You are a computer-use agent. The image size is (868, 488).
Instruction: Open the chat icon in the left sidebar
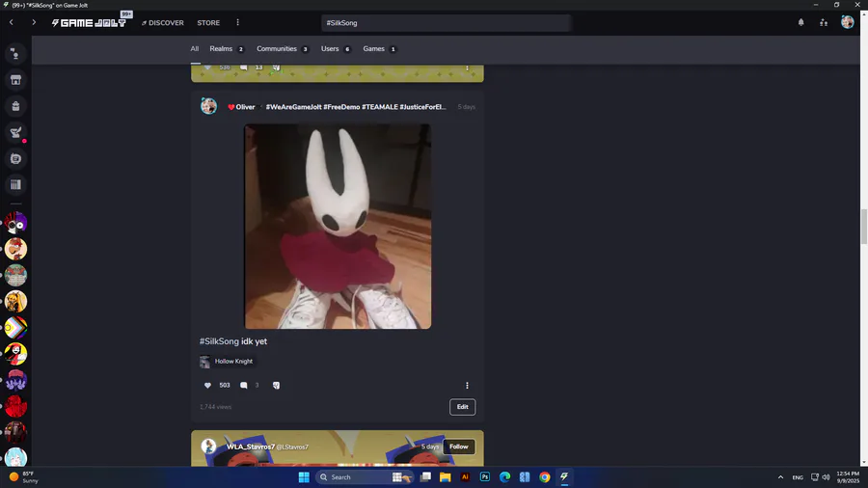[x=15, y=54]
